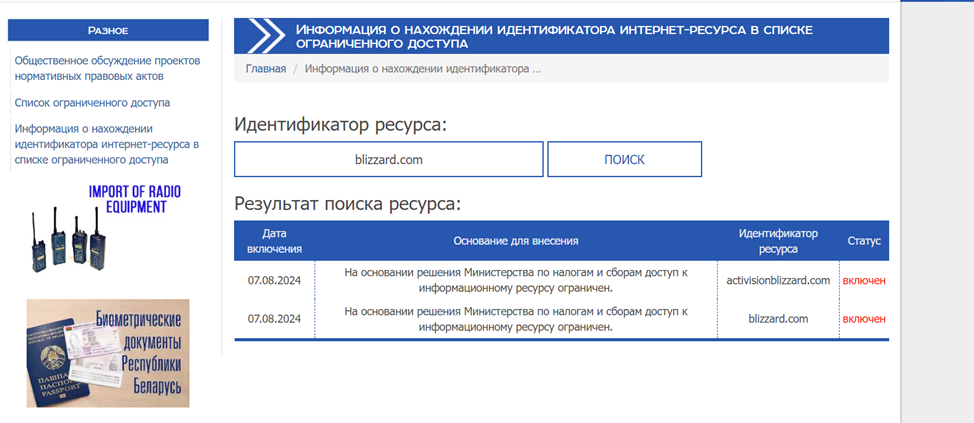974x423 pixels.
Task: Open Информация о нахождении идентификатора sidebar link
Action: coord(107,144)
